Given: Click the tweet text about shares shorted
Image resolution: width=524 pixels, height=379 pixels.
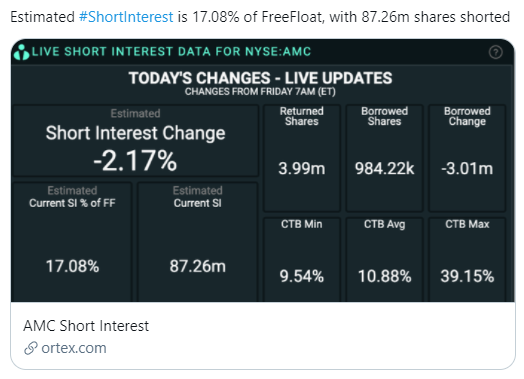Looking at the screenshot, I should coord(260,17).
